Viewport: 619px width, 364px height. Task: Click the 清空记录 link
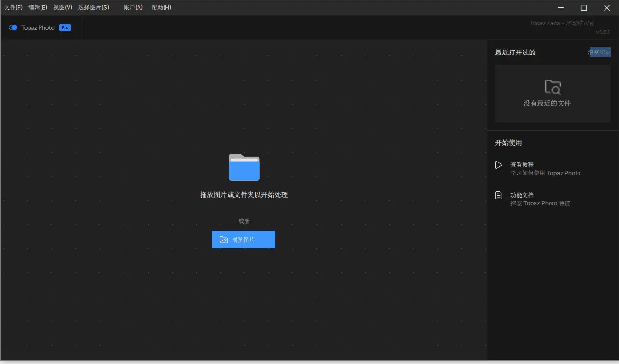coord(599,52)
